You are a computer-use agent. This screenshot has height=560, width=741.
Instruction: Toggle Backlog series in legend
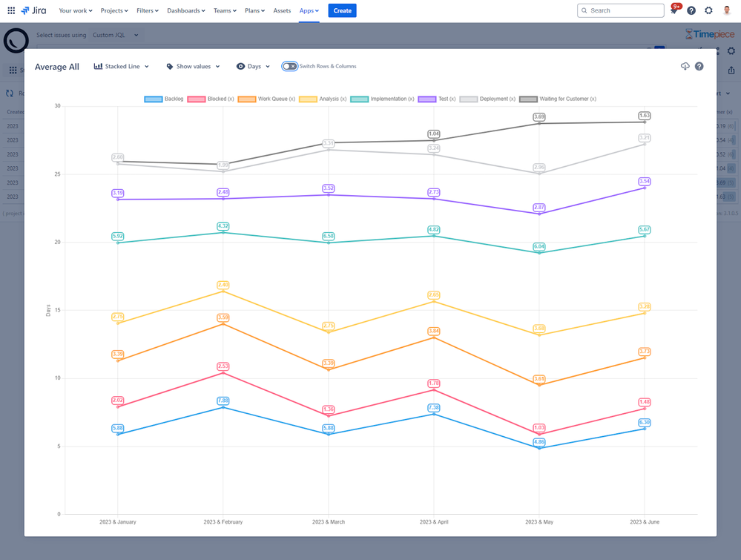point(163,99)
